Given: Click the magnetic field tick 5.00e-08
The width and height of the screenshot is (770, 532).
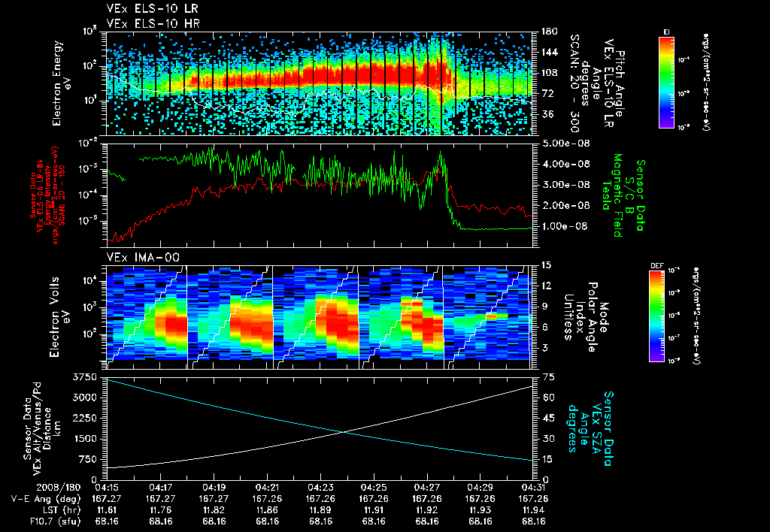Looking at the screenshot, I should point(565,144).
